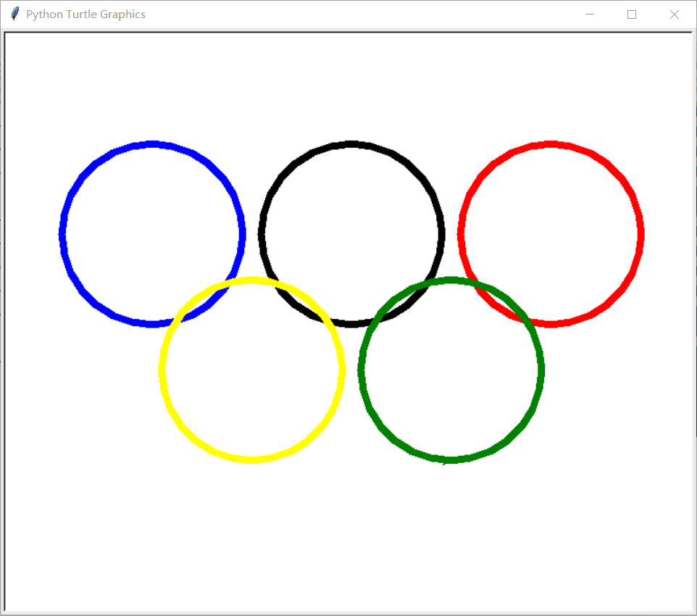Screen dimensions: 697x616
Task: Click the Python Turtle Graphics feather icon
Action: tap(14, 14)
